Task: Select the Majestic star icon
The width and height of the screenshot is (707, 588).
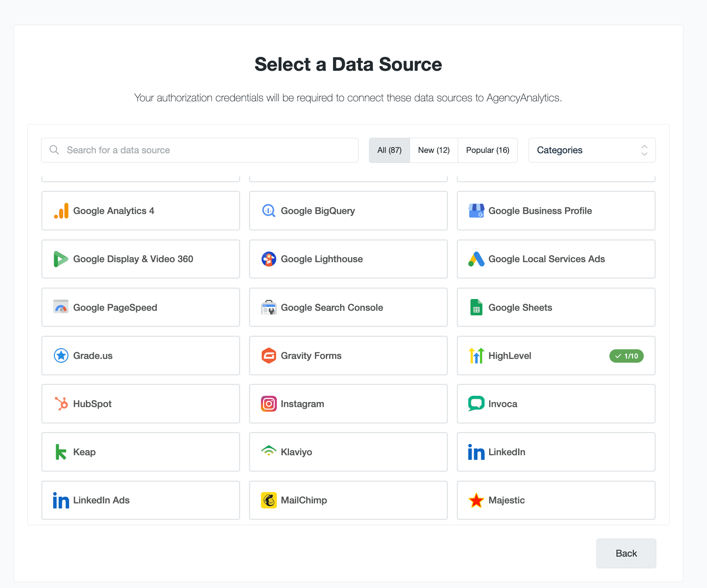Action: 476,500
